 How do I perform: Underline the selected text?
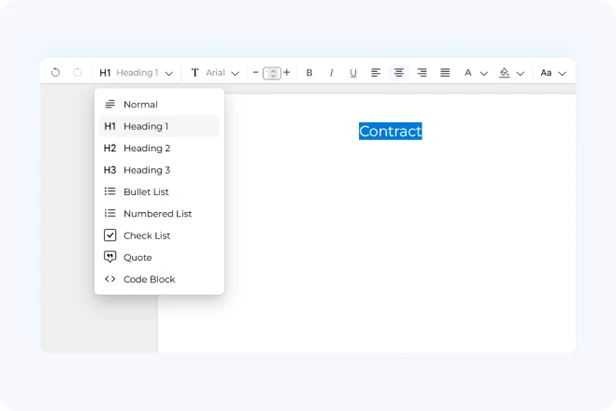click(353, 73)
